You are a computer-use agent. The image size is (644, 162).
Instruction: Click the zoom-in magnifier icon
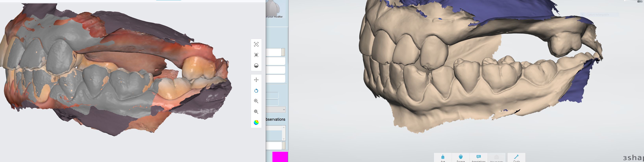(256, 101)
